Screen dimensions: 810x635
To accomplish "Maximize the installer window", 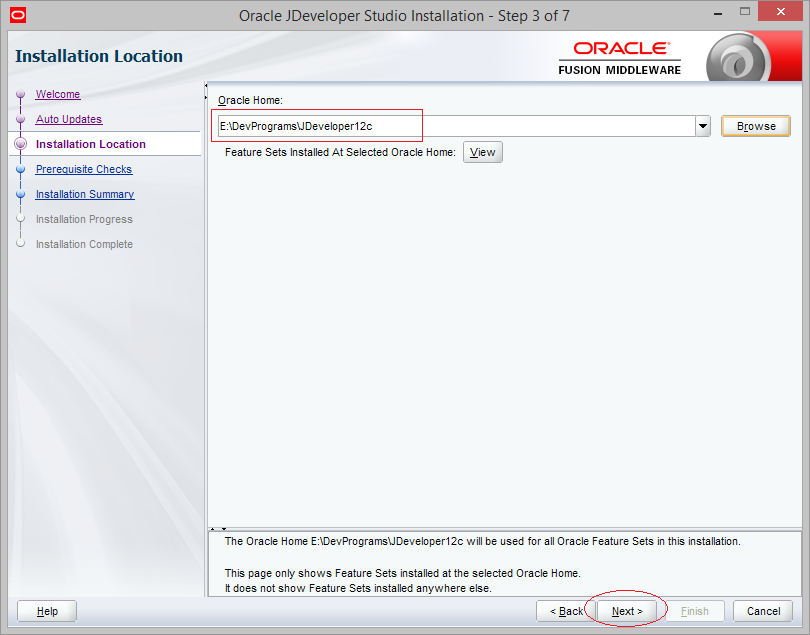I will point(744,11).
